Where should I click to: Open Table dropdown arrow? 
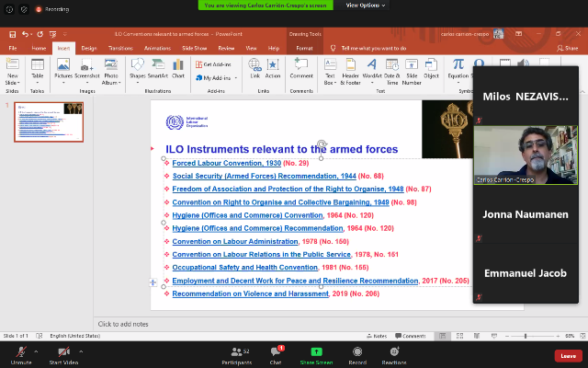[38, 83]
